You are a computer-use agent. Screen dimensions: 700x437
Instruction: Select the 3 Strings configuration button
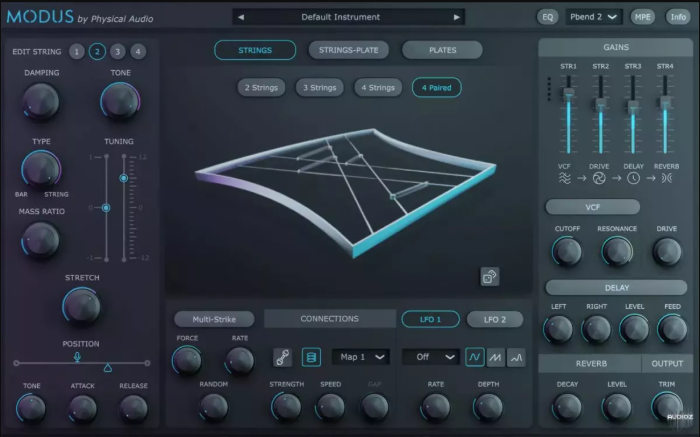tap(320, 87)
